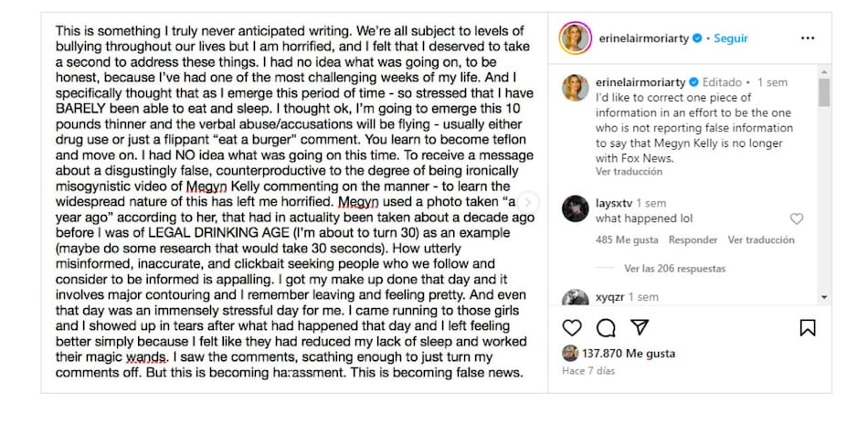Share the post via paper plane icon

point(640,327)
